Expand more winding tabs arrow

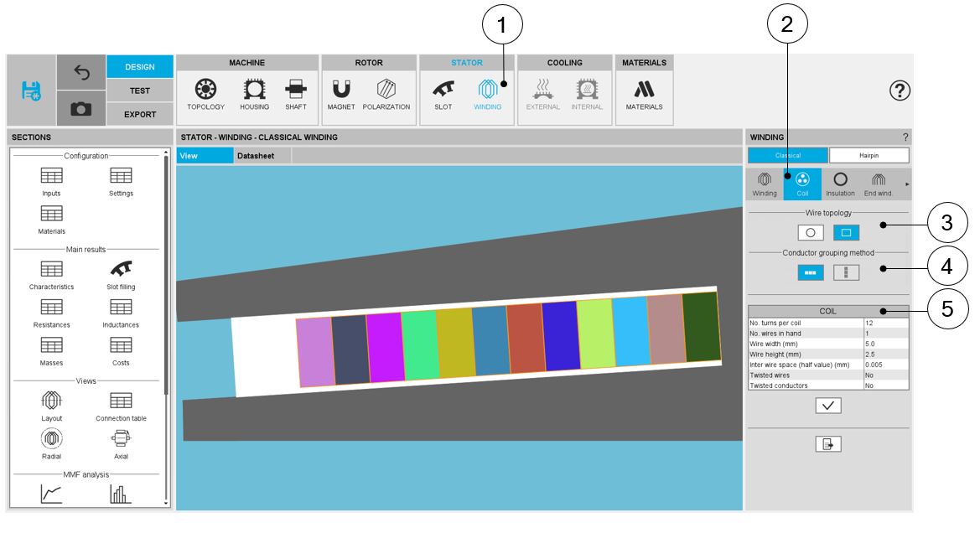pos(906,184)
